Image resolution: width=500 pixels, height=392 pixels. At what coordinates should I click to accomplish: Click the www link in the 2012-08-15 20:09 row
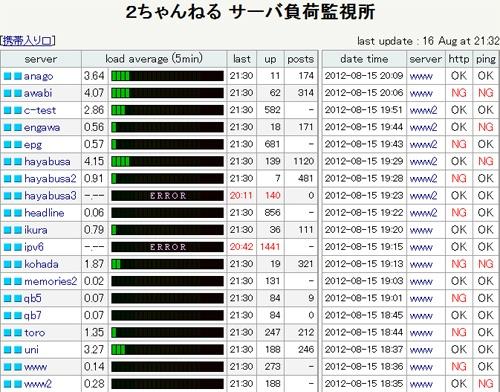[x=421, y=77]
